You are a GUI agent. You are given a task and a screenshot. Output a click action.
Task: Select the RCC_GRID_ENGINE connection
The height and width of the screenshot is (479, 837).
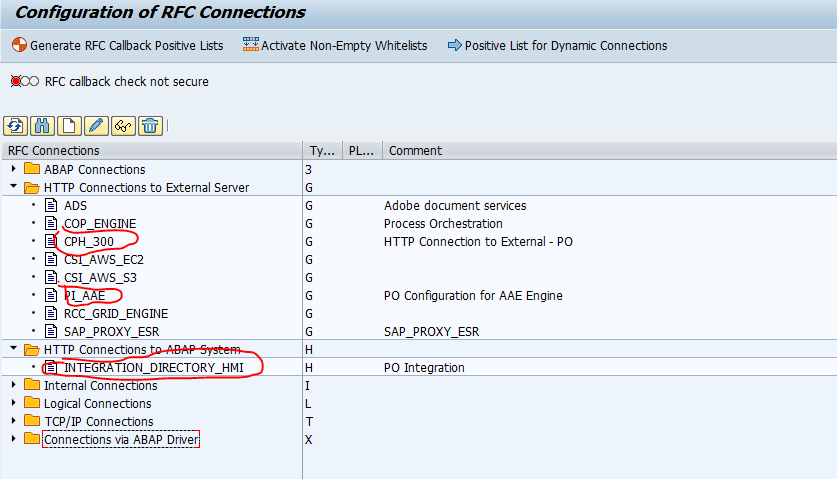point(116,313)
